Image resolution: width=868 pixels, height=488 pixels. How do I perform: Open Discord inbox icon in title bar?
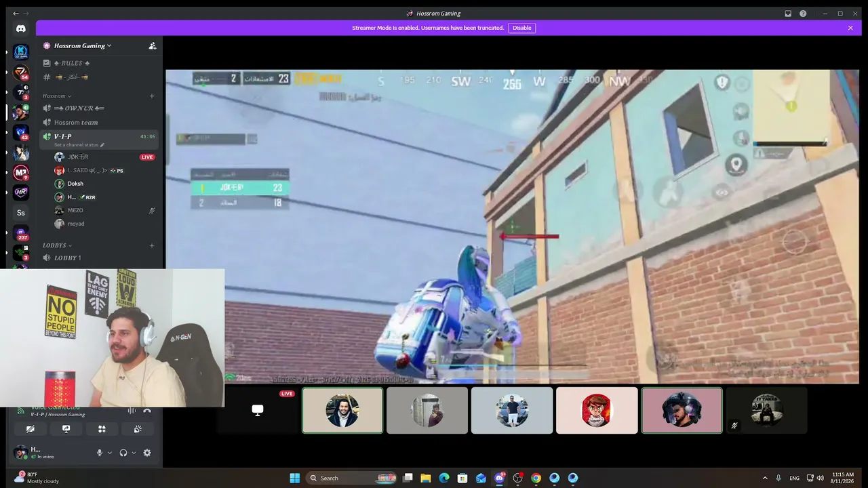pyautogui.click(x=788, y=14)
